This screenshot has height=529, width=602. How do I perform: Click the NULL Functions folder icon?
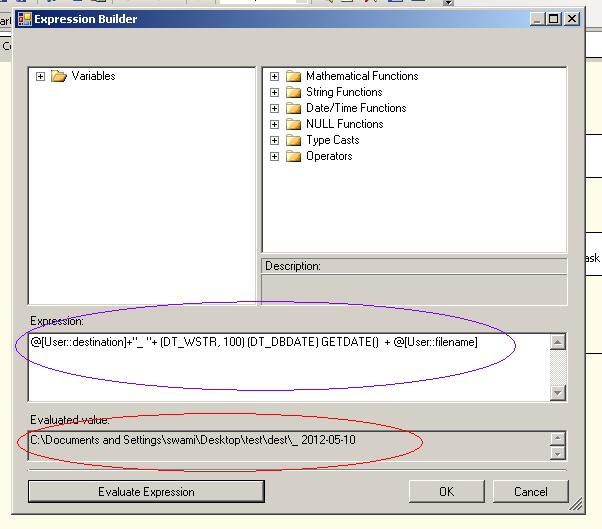point(293,124)
